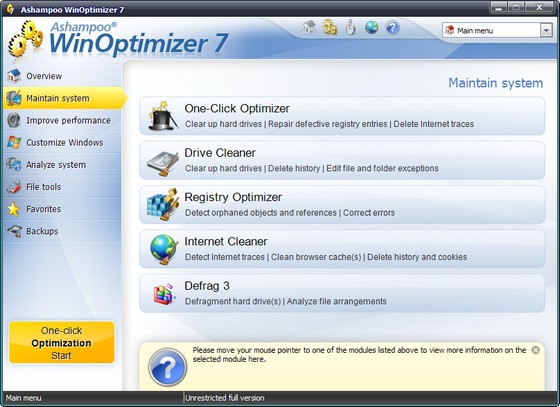Close the yellow info panel
The image size is (560, 407).
(535, 350)
